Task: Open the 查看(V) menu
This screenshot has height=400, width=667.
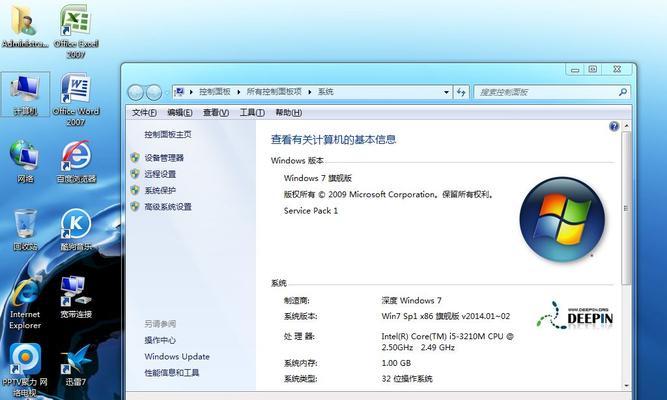Action: click(x=216, y=113)
